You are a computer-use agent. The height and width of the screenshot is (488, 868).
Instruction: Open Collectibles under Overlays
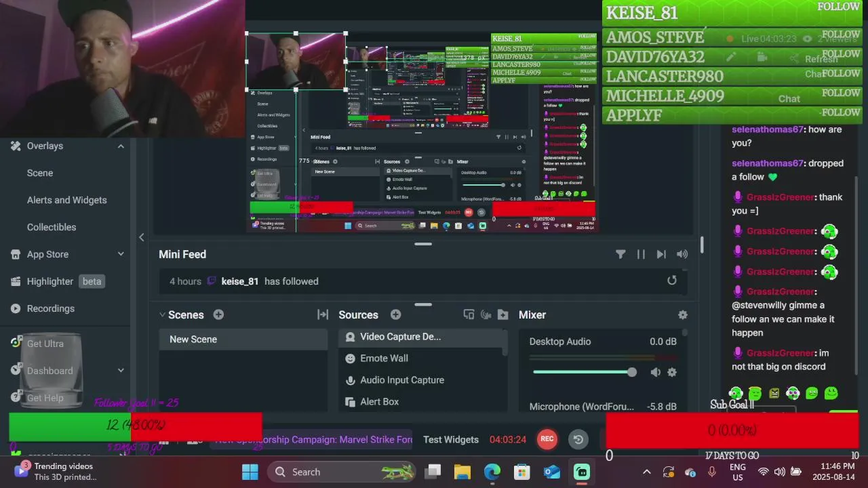52,227
